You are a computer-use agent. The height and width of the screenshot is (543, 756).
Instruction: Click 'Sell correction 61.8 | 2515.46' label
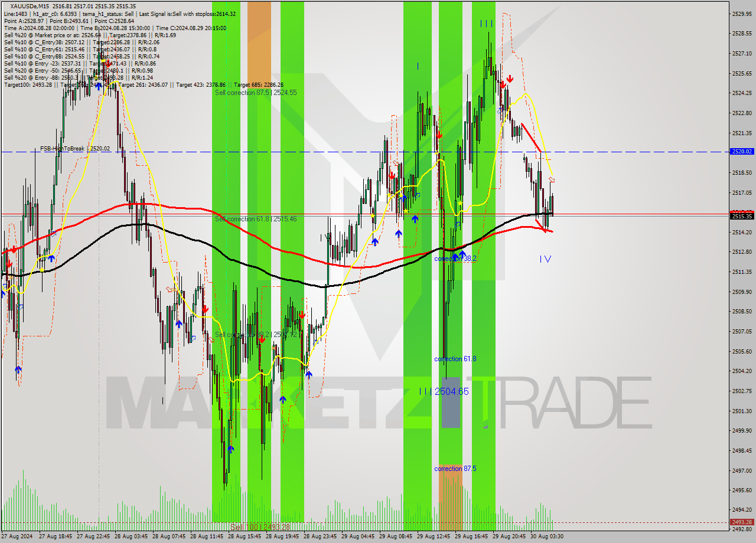[256, 219]
